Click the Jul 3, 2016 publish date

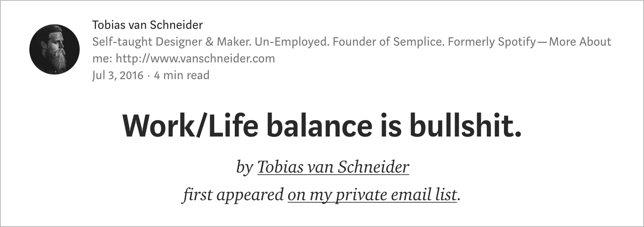pyautogui.click(x=118, y=75)
